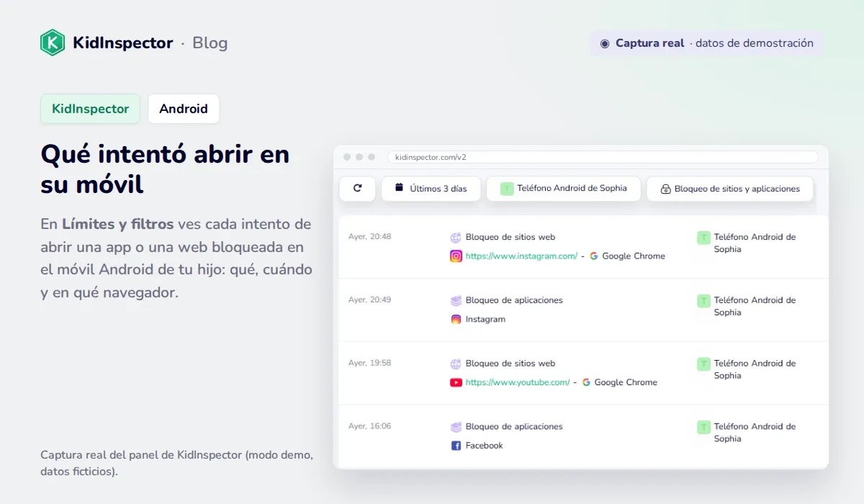Click the Facebook app name text
Image resolution: width=864 pixels, height=504 pixels.
485,446
